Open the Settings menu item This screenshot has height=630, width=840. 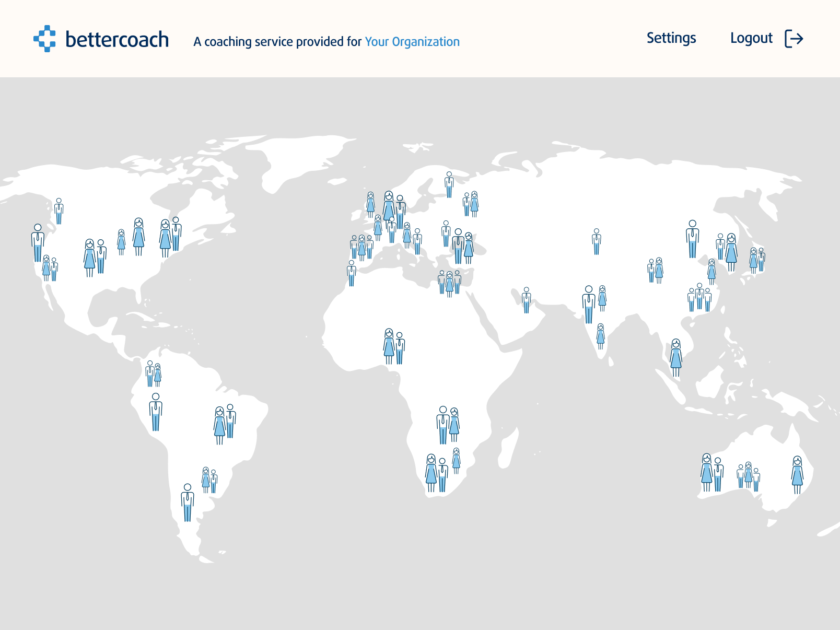coord(671,38)
